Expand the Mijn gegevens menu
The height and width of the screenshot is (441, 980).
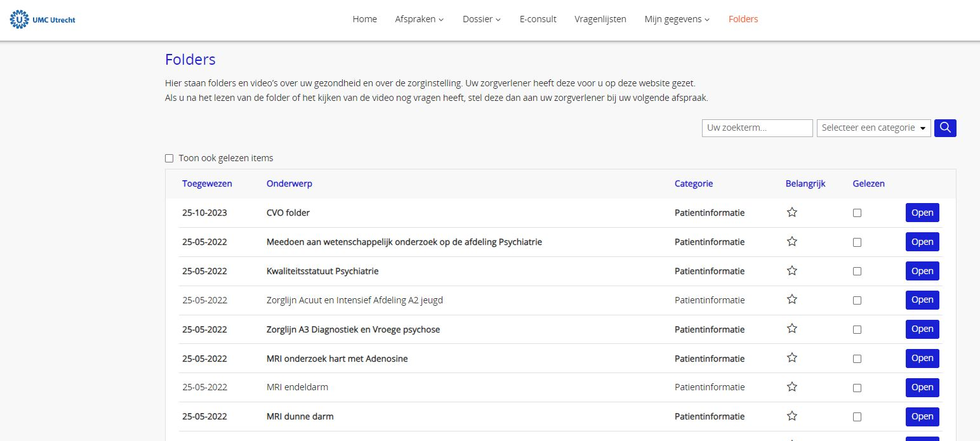click(x=677, y=19)
